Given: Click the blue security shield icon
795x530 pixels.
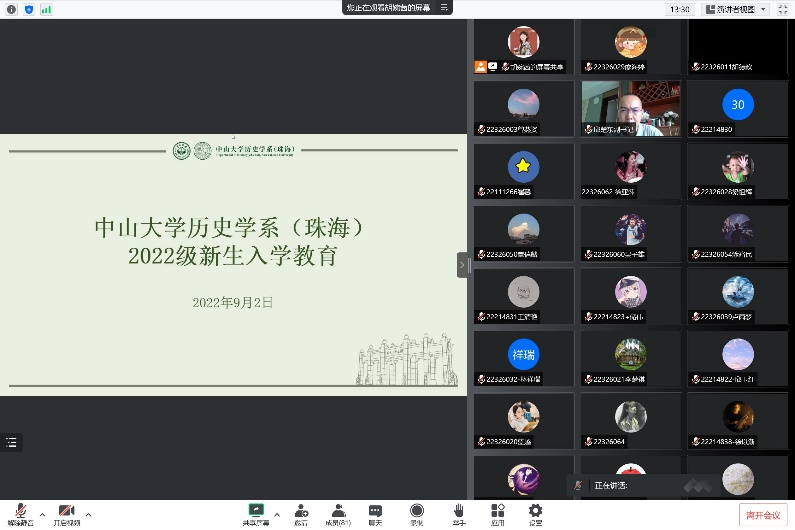Looking at the screenshot, I should coord(28,8).
